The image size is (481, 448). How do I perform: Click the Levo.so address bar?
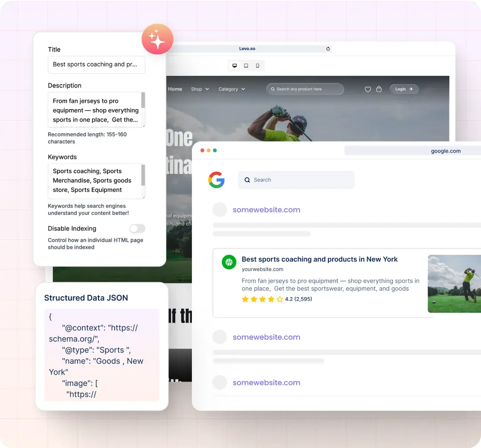point(249,49)
